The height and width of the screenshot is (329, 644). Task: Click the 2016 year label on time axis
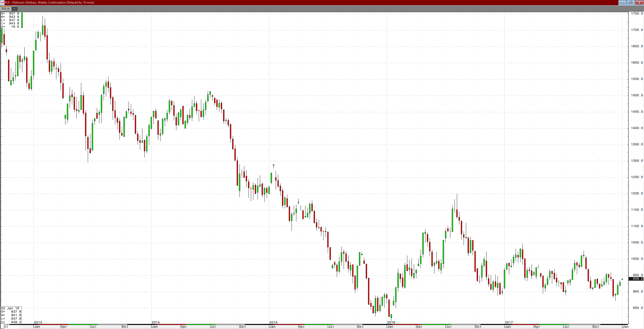pos(391,322)
